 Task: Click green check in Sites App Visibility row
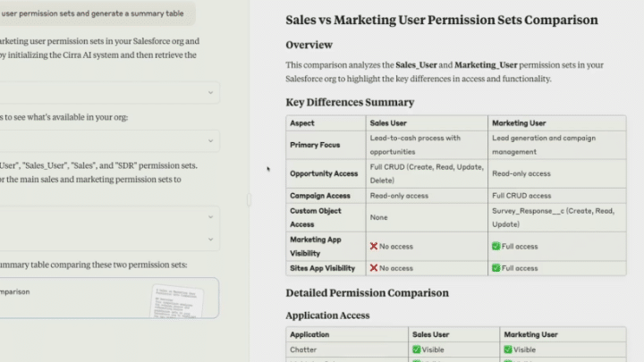point(496,268)
